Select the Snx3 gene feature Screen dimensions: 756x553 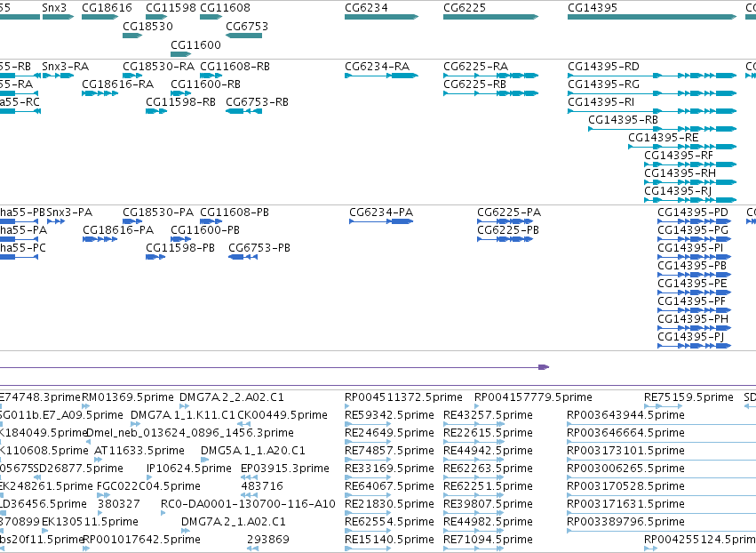[x=58, y=17]
